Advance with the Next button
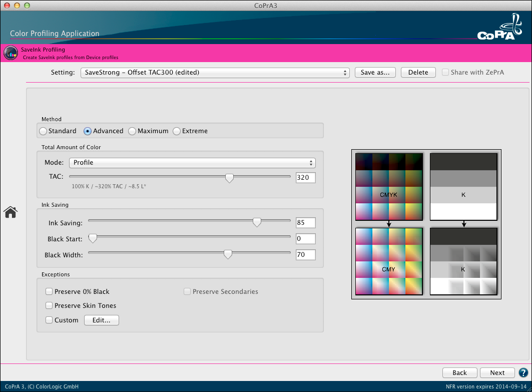The height and width of the screenshot is (392, 532). (x=497, y=372)
